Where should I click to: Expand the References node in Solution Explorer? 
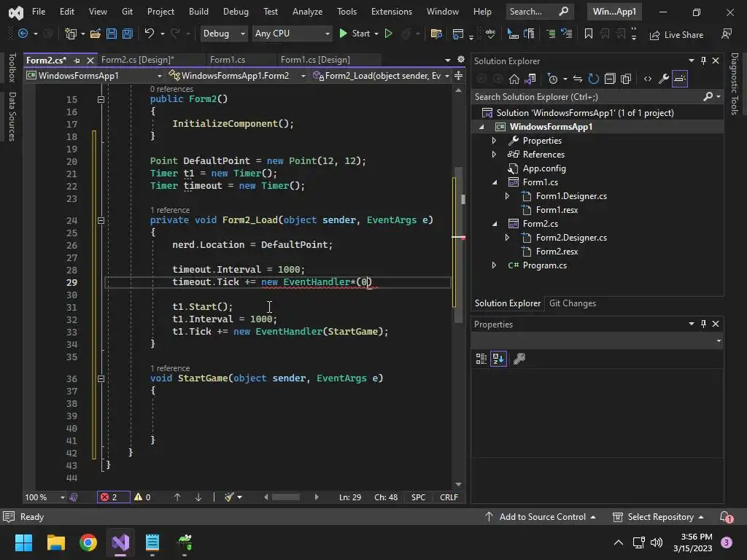(494, 155)
